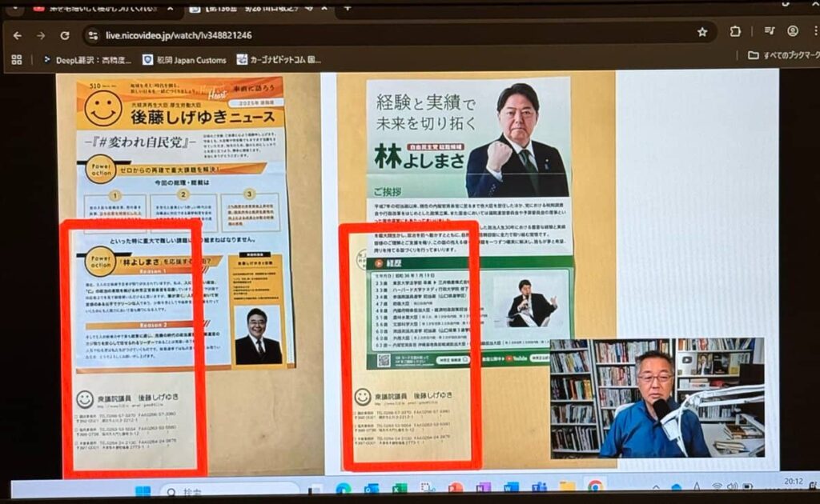
Task: Open Chrome from the taskbar
Action: point(595,486)
